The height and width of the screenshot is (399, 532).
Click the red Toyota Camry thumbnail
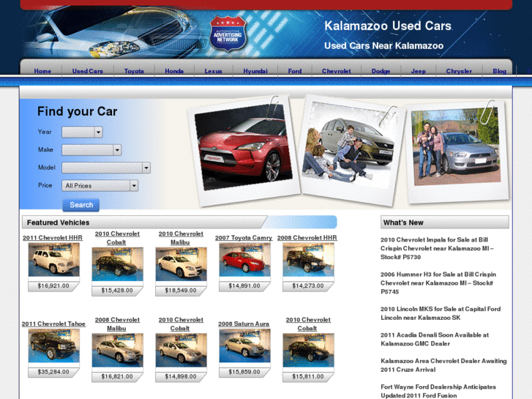(x=244, y=260)
